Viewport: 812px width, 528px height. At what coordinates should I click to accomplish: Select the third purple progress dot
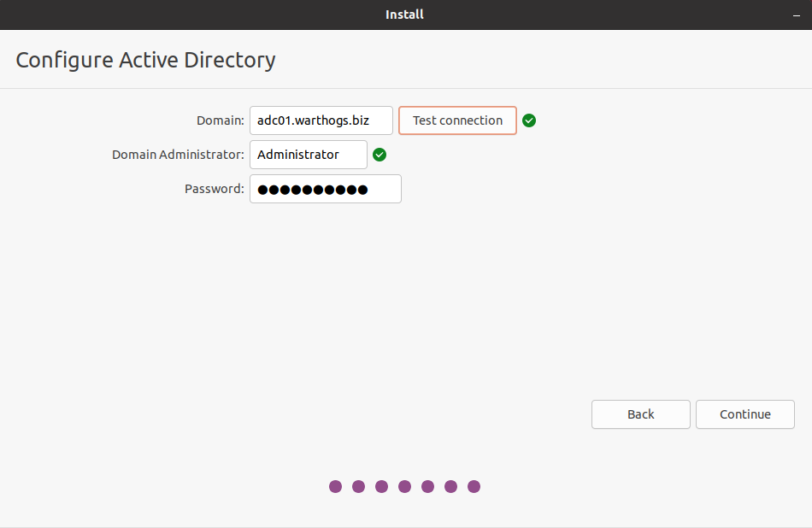coord(382,487)
